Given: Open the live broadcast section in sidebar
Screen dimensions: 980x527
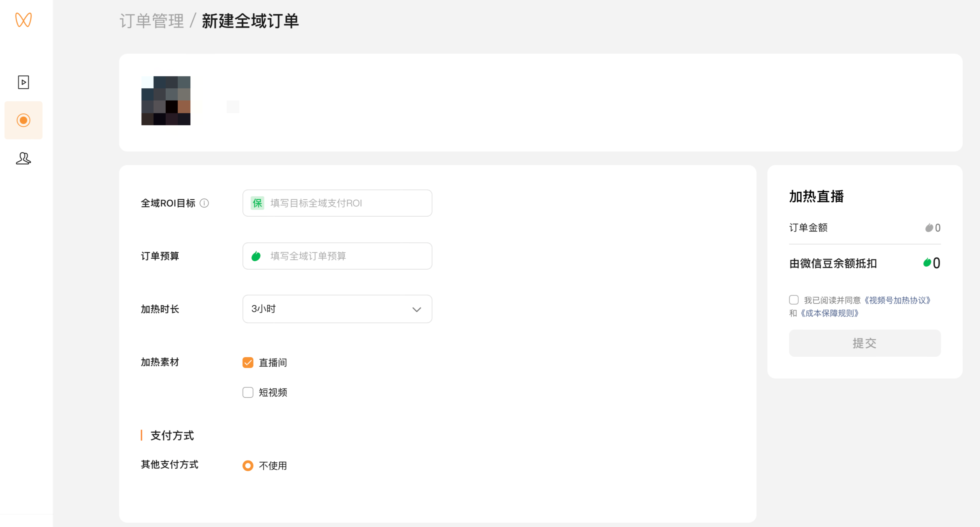Looking at the screenshot, I should pos(23,120).
